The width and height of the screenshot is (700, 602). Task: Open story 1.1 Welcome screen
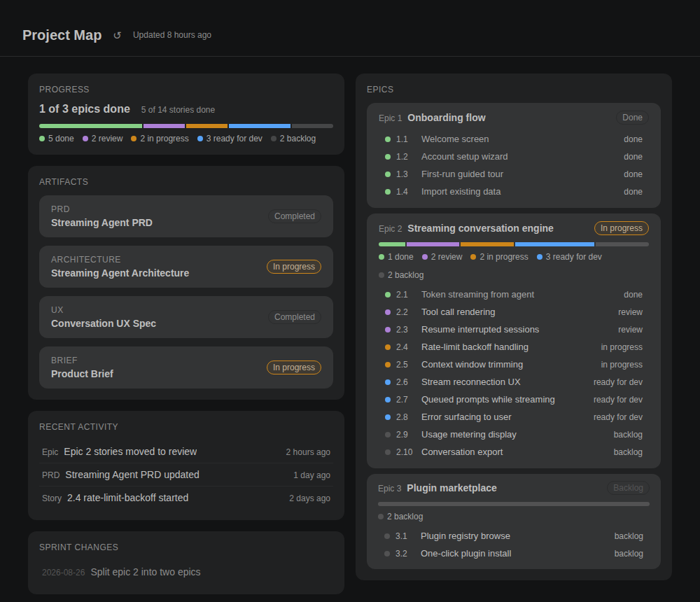(513, 139)
